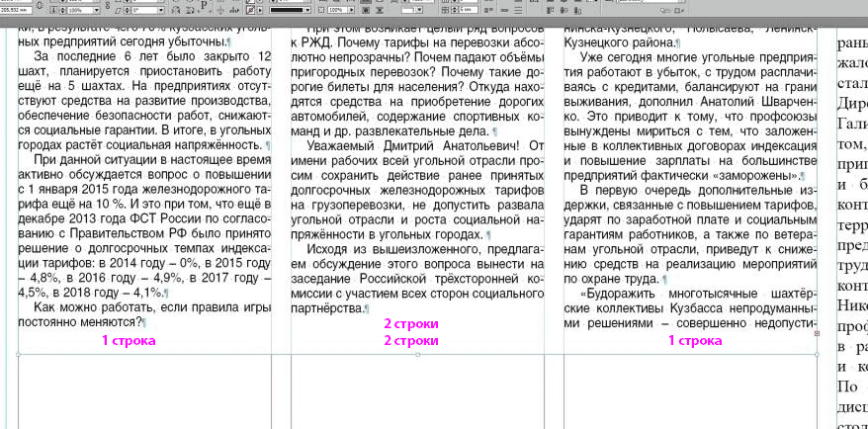868x429 pixels.
Task: Step the shear angle value arrows
Action: pos(127,10)
